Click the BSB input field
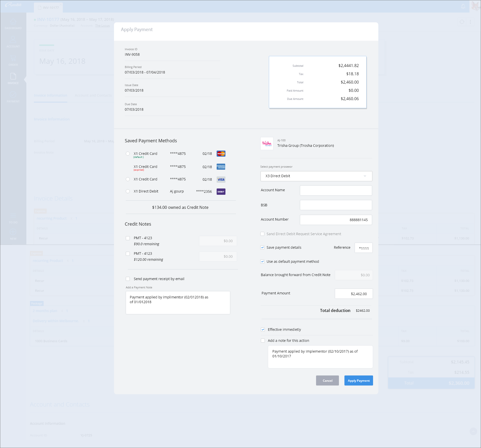 [336, 205]
